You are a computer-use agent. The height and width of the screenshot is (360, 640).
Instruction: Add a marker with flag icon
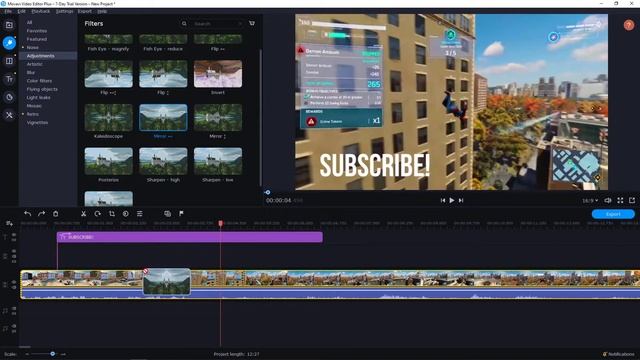(x=181, y=213)
